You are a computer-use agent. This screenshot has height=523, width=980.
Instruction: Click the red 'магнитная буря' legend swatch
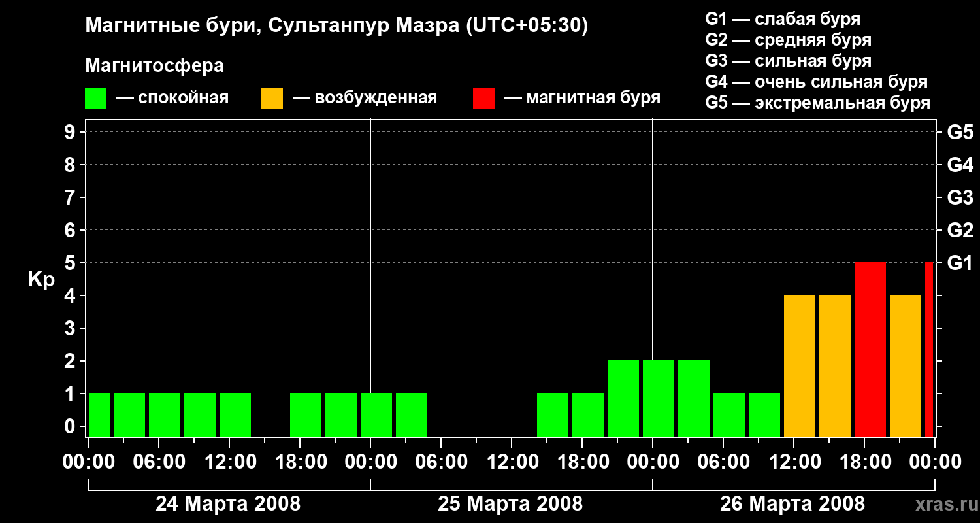[483, 98]
